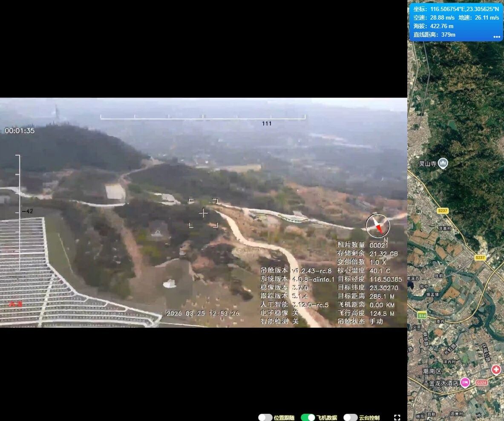This screenshot has height=421, width=504.
Task: Enable the 位置跟随 position follow toggle
Action: click(265, 418)
